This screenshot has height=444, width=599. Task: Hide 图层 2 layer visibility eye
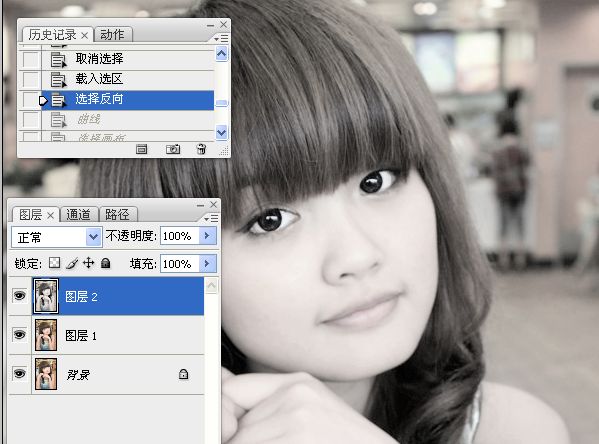[19, 296]
